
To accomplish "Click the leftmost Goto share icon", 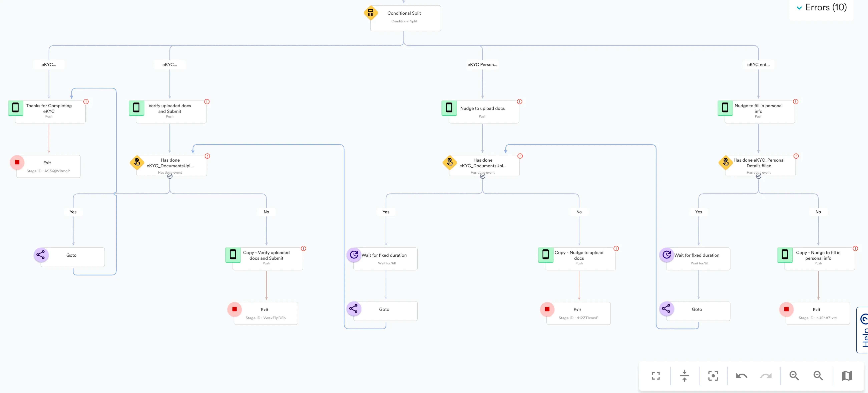I will click(41, 255).
